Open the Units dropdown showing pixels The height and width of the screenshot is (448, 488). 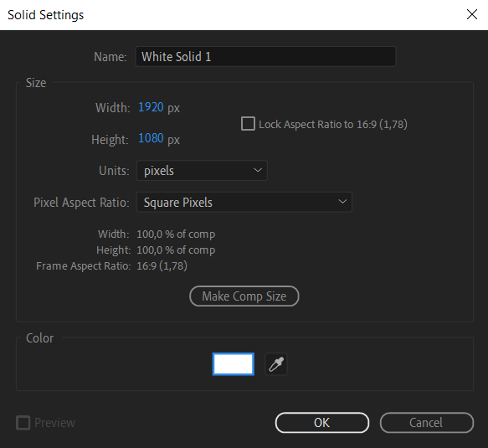click(x=202, y=171)
